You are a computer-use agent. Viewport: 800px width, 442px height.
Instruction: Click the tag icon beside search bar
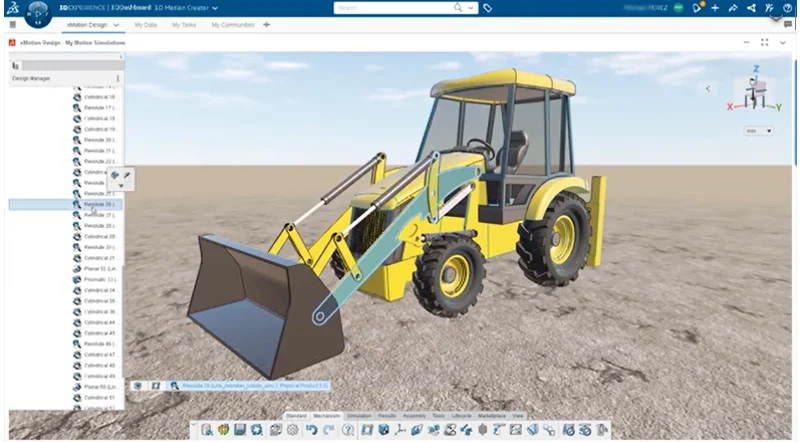coord(487,8)
